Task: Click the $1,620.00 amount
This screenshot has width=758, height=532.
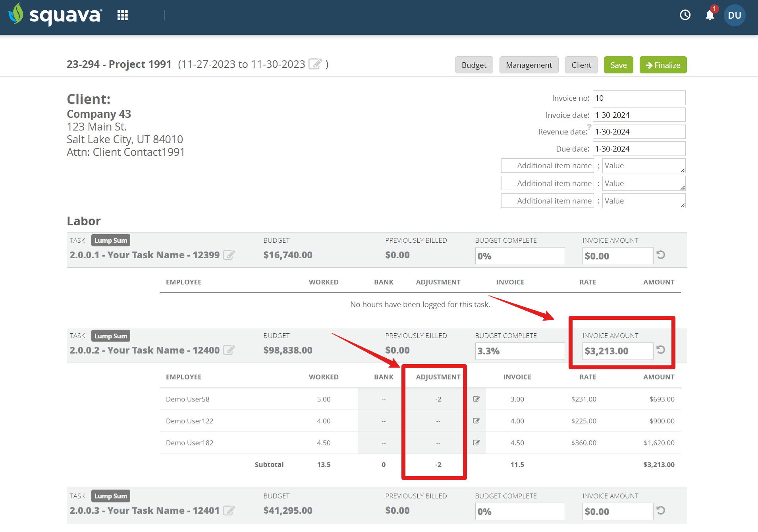Action: click(x=659, y=443)
